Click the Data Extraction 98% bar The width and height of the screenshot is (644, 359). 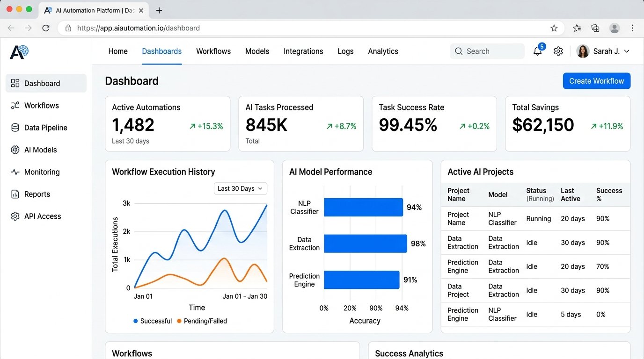coord(366,244)
